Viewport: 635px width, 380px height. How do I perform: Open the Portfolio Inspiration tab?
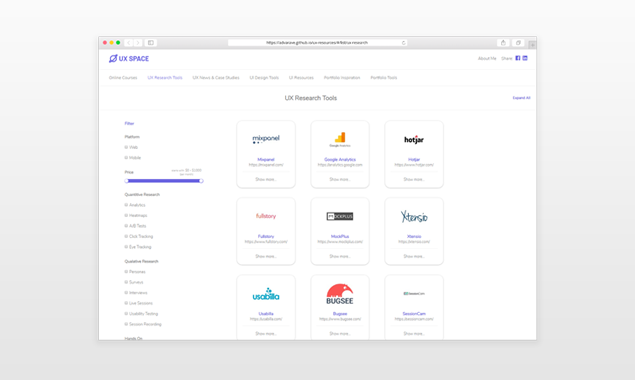(342, 78)
